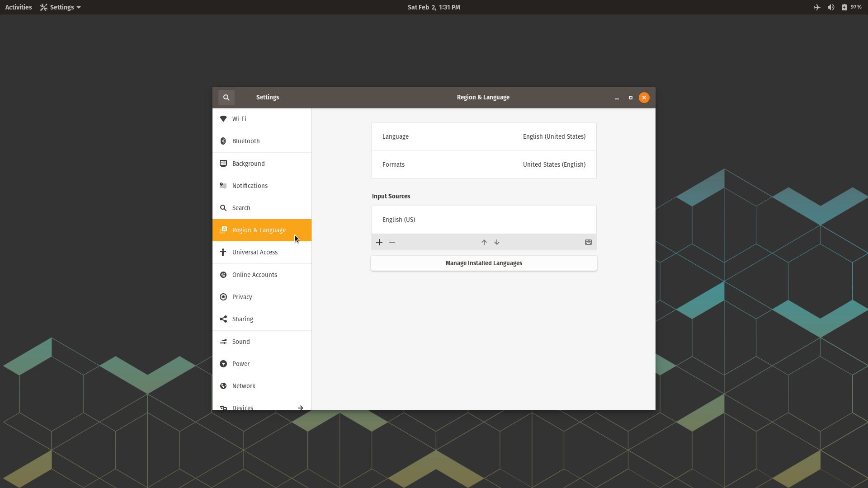Open the clock and calendar popup

tap(434, 7)
